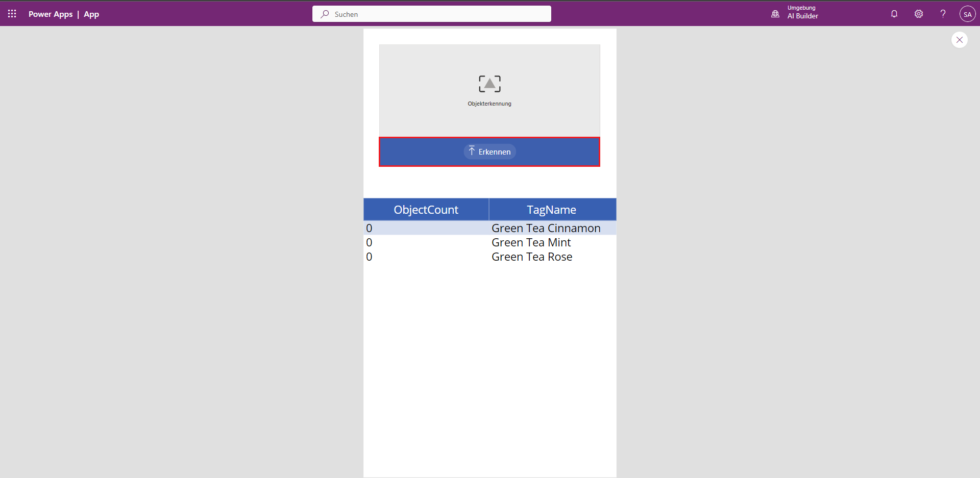Open the app launcher waffle menu
Image resolution: width=980 pixels, height=478 pixels.
(12, 14)
